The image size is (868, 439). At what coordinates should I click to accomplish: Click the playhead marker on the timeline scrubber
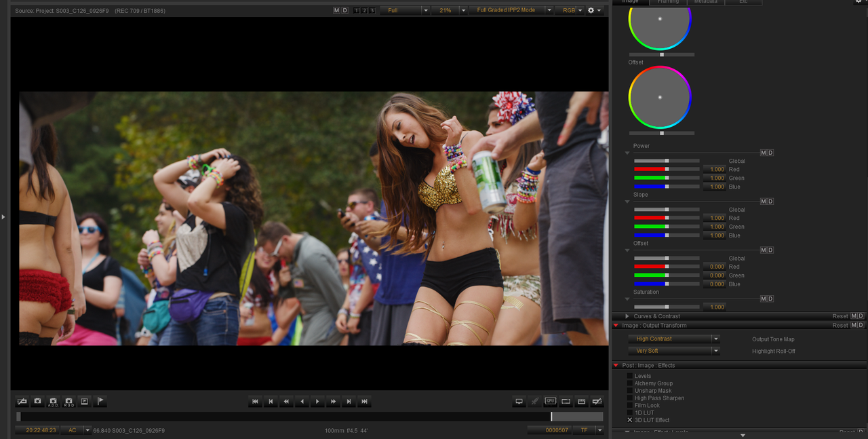551,417
